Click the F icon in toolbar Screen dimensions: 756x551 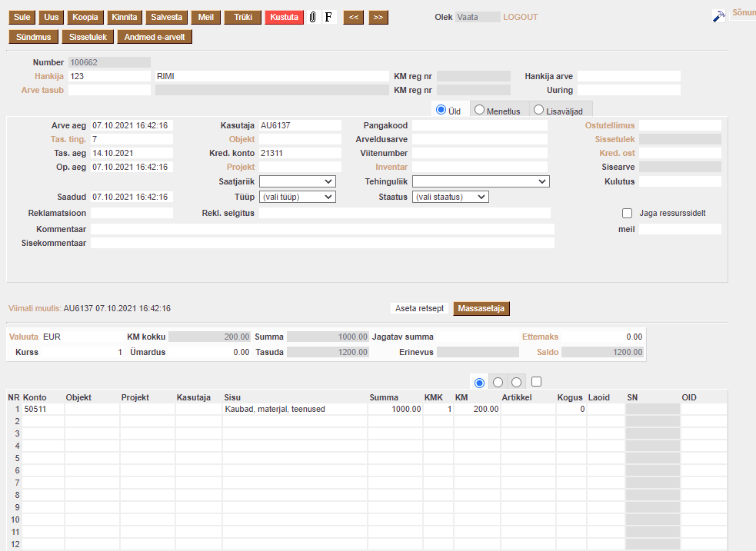(328, 18)
